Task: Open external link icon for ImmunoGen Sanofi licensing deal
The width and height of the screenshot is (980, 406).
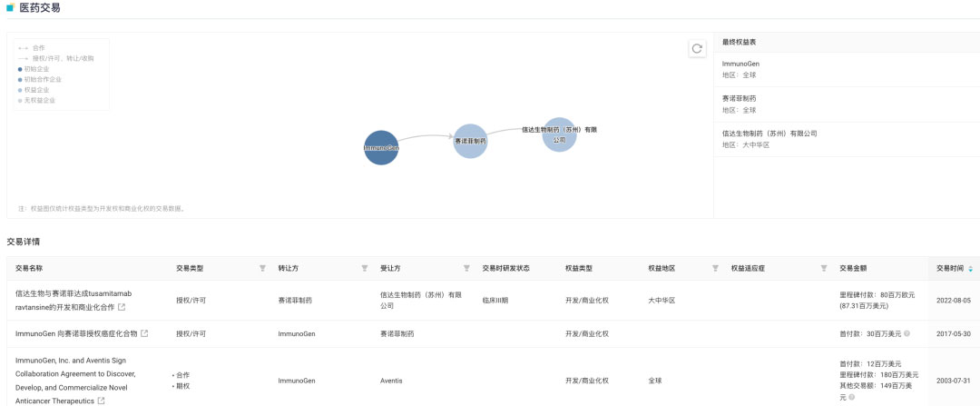Action: click(144, 333)
